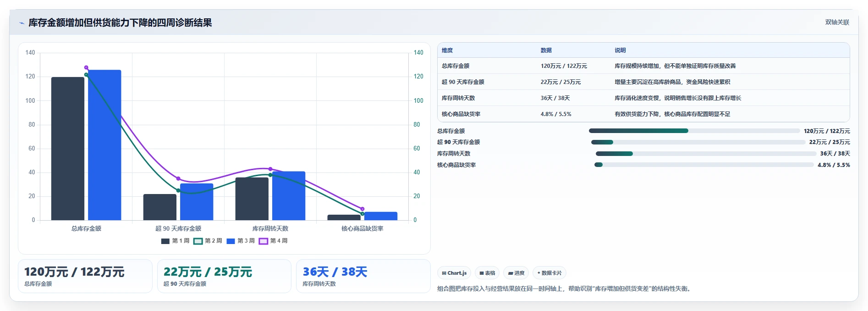This screenshot has height=311, width=868.
Task: Click the 增量主要沉淀在高库龄商品 description cell
Action: click(x=672, y=82)
